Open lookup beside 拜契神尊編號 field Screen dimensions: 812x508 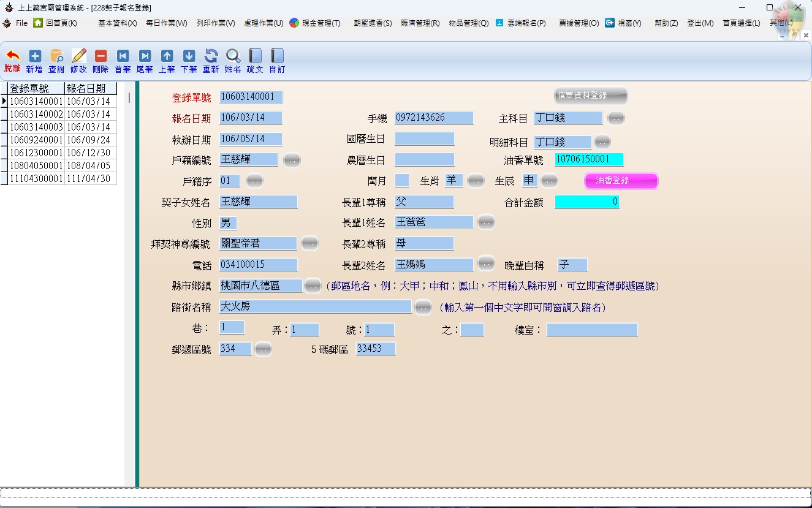309,244
